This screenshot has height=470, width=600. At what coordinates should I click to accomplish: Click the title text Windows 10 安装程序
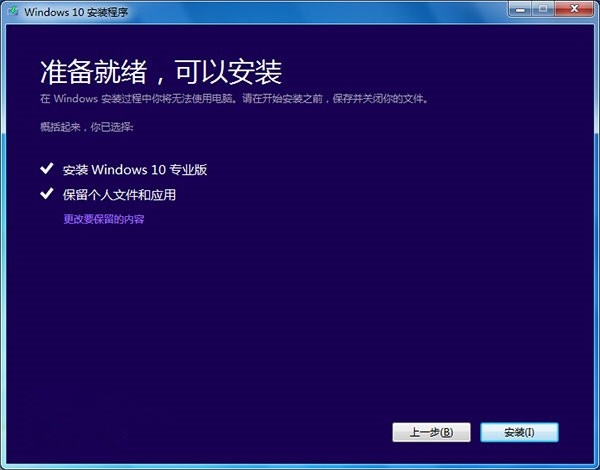76,12
